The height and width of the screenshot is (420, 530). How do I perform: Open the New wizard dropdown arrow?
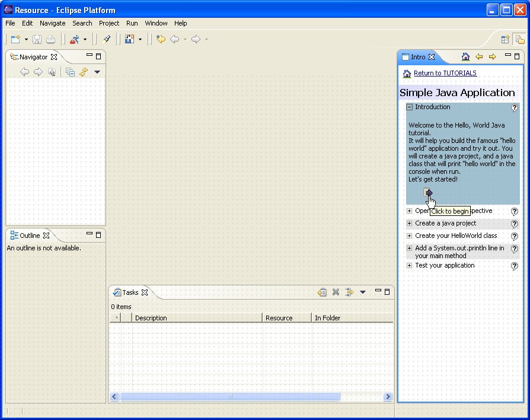[26, 40]
